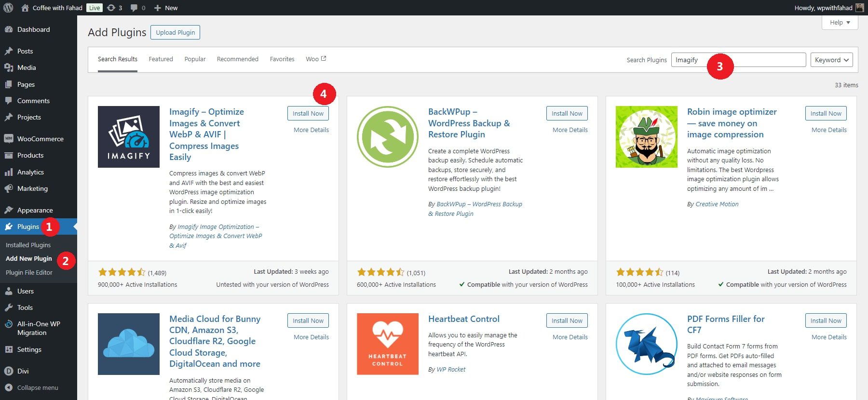
Task: Click the Upload Plugin button
Action: tap(176, 32)
